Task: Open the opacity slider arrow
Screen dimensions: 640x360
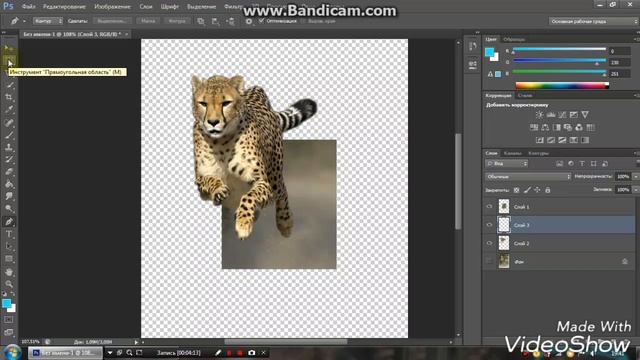Action: coord(635,177)
